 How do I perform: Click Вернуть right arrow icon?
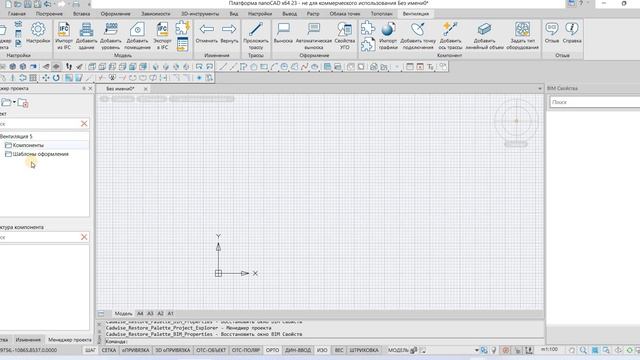[x=229, y=29]
